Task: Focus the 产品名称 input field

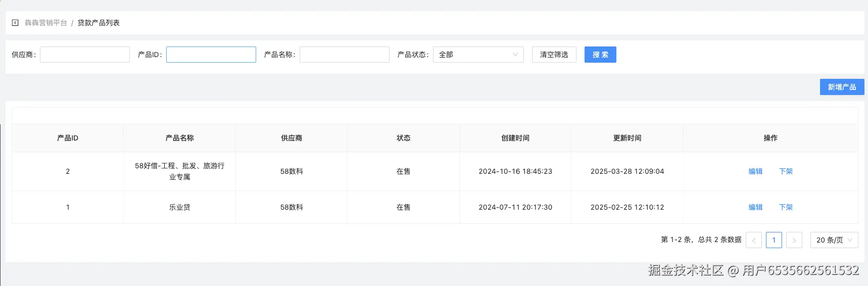Action: click(x=345, y=55)
